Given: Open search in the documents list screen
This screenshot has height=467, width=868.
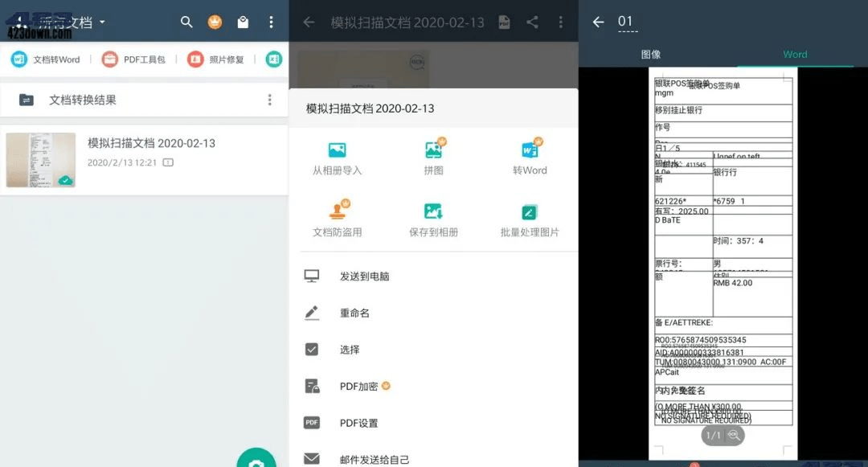Looking at the screenshot, I should (x=186, y=23).
